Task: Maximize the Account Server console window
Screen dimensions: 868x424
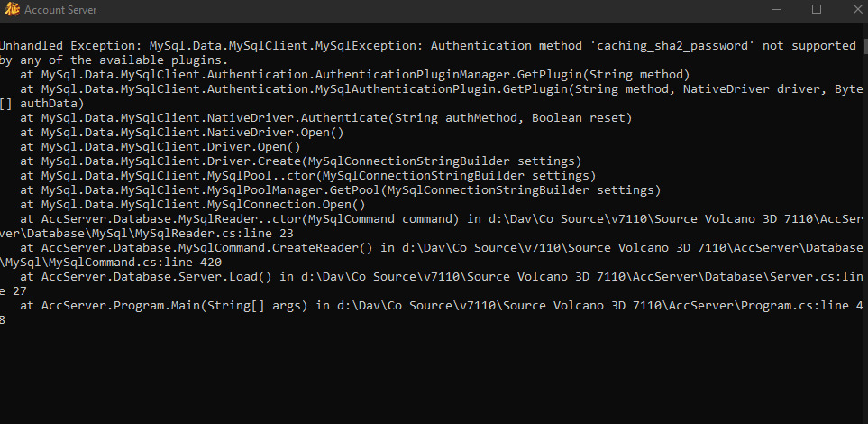Action: [x=817, y=9]
